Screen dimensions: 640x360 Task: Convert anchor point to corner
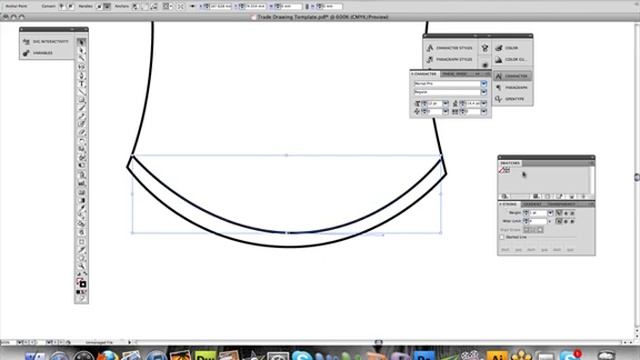coord(62,7)
